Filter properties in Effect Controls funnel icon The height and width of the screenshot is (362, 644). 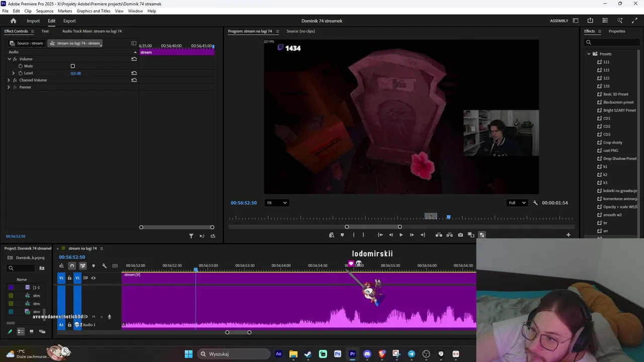191,236
